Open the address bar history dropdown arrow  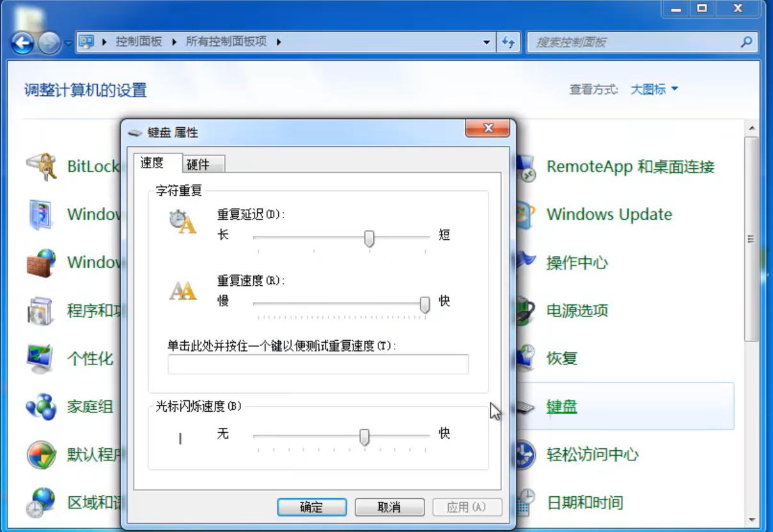487,42
